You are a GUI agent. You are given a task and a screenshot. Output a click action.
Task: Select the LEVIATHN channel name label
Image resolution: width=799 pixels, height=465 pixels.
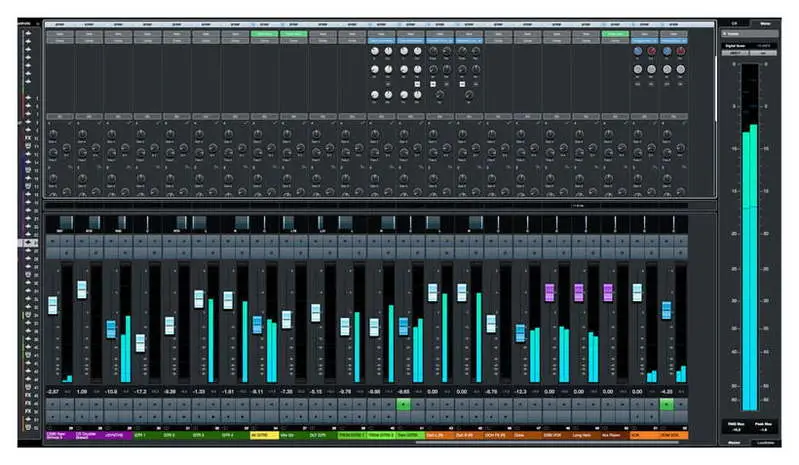(x=111, y=436)
